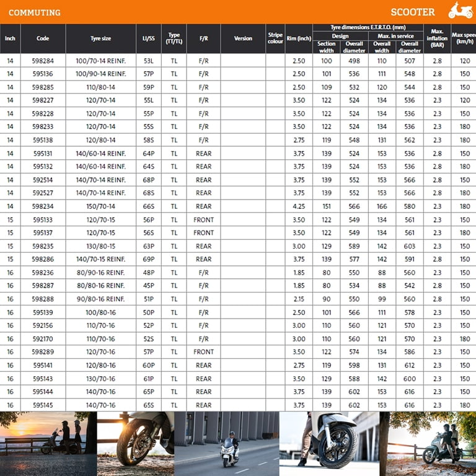Click the scooter icon in the orange header
This screenshot has height=476, width=476.
pos(461,11)
